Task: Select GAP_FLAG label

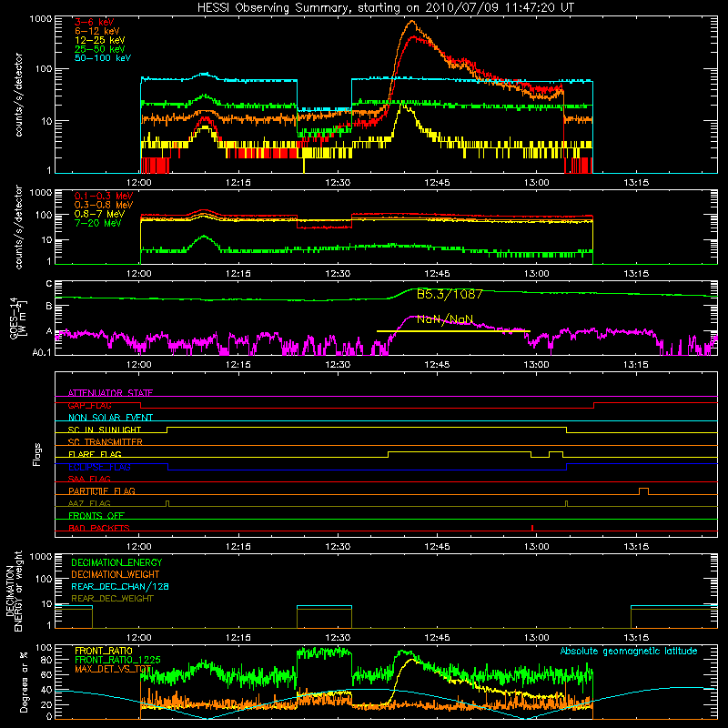Action: pyautogui.click(x=89, y=405)
